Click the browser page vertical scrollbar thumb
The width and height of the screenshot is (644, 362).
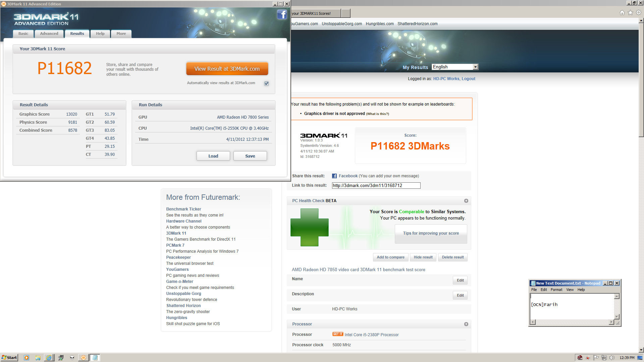click(641, 80)
